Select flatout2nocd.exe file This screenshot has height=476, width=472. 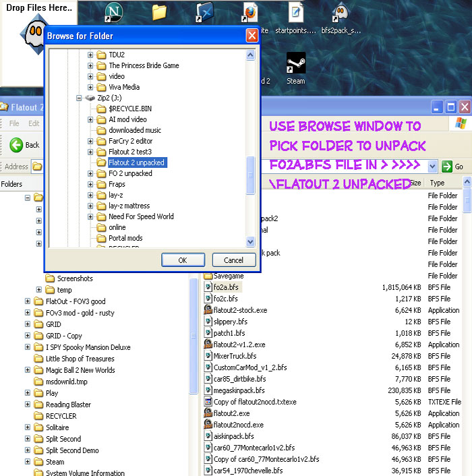tap(238, 425)
